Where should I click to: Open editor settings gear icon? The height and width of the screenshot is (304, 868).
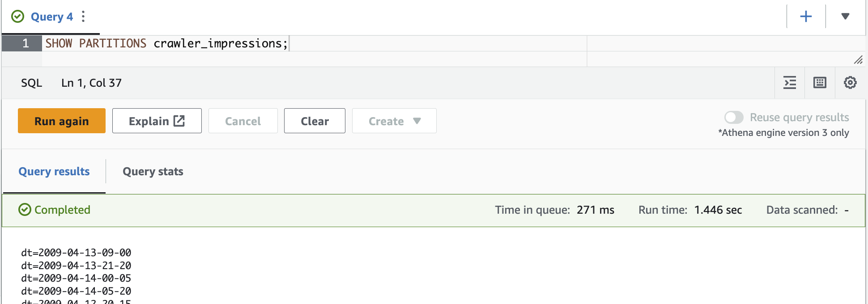(850, 83)
